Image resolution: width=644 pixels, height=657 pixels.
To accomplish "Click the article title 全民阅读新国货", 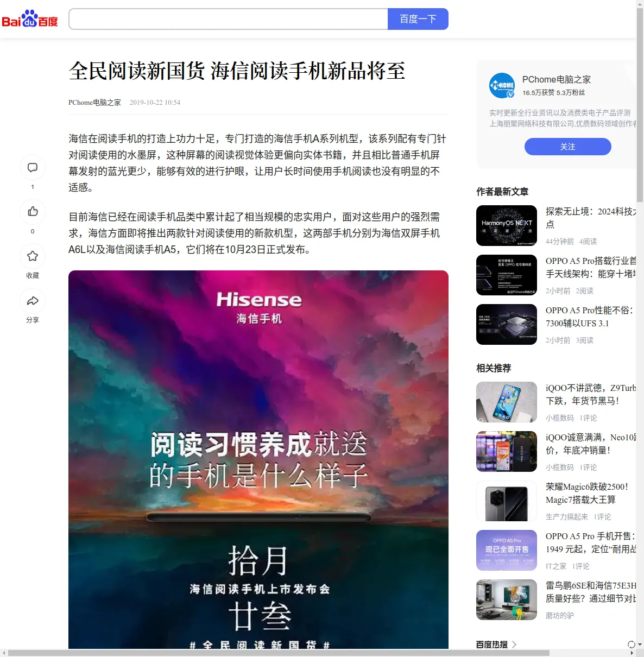I will point(237,71).
